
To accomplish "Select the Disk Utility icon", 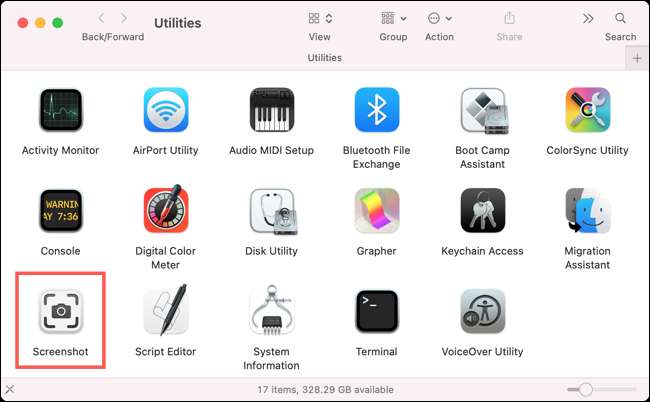I will click(272, 211).
